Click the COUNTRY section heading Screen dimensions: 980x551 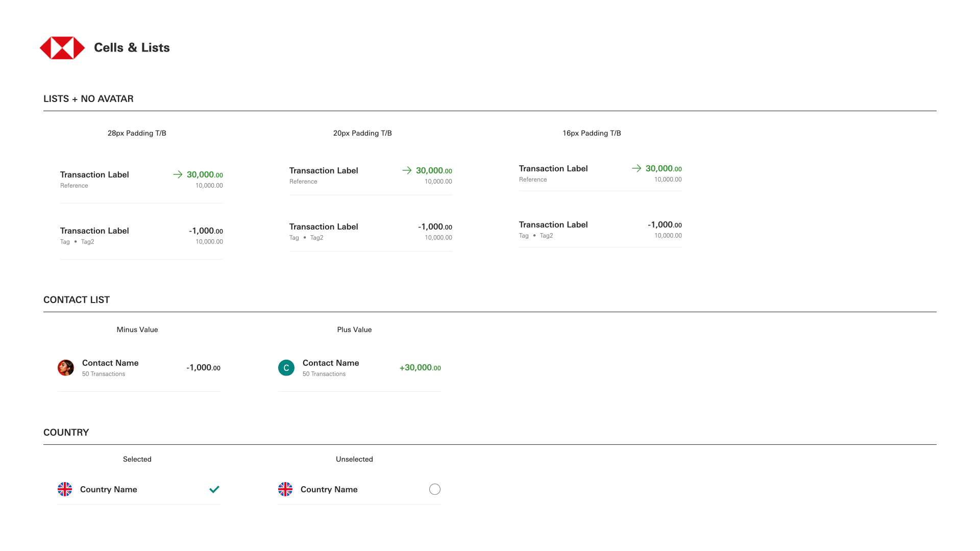pos(66,433)
